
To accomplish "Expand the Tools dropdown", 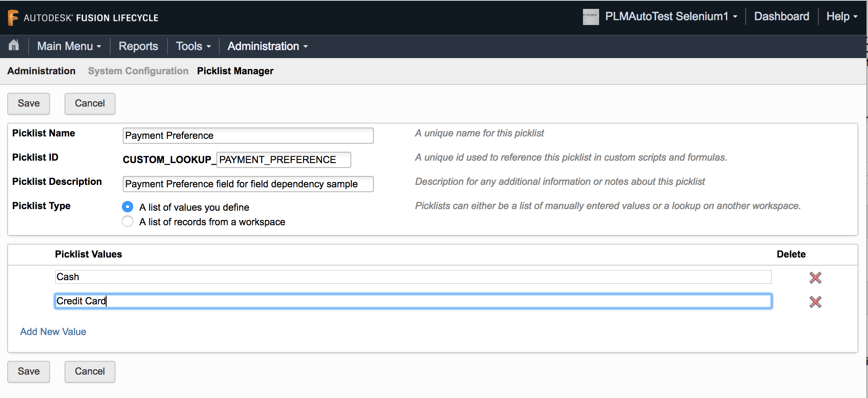I will [x=193, y=46].
